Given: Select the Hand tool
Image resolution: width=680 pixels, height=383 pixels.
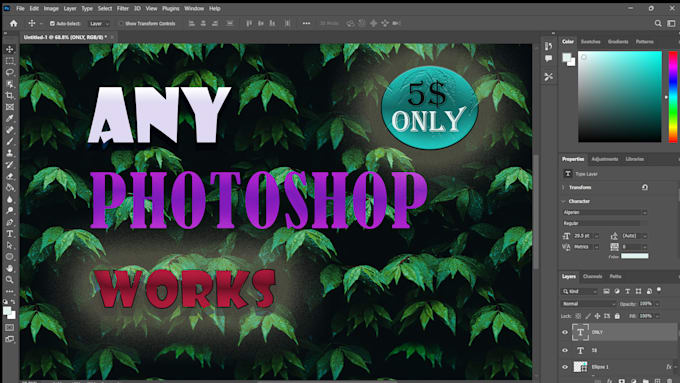Looking at the screenshot, I should (10, 268).
